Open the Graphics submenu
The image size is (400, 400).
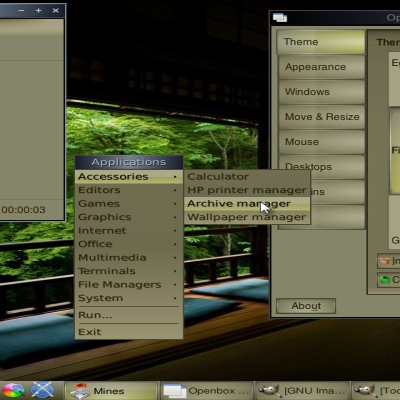(129, 217)
